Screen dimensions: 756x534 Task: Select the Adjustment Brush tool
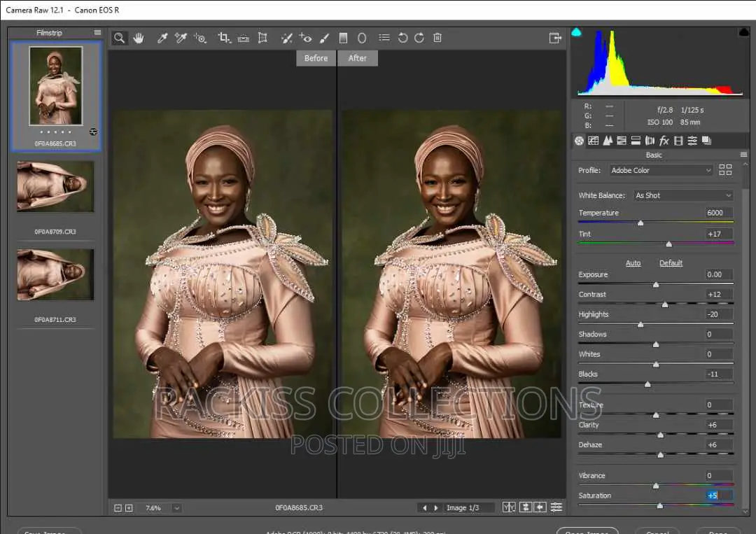coord(325,38)
